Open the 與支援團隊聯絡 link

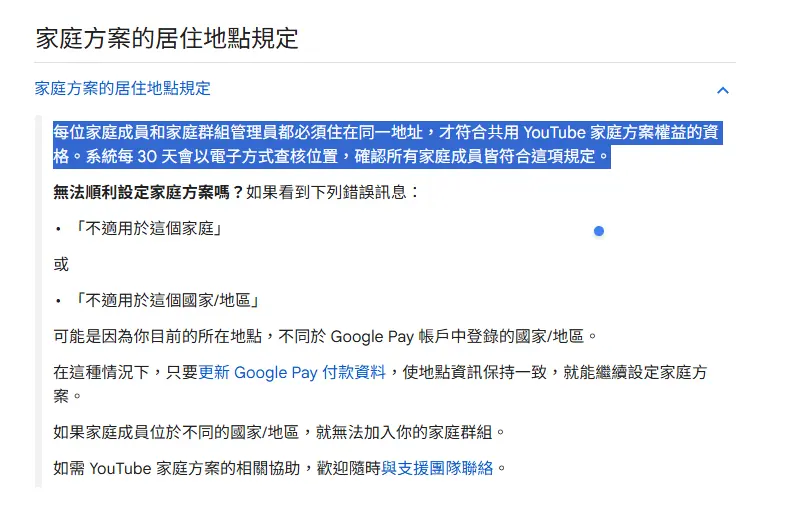click(437, 468)
